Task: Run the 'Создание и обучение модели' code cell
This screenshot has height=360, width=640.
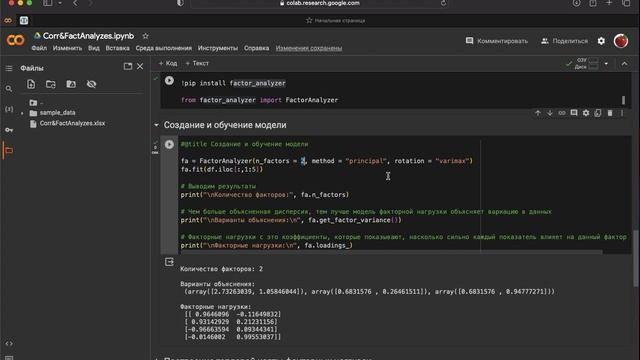Action: tap(169, 144)
